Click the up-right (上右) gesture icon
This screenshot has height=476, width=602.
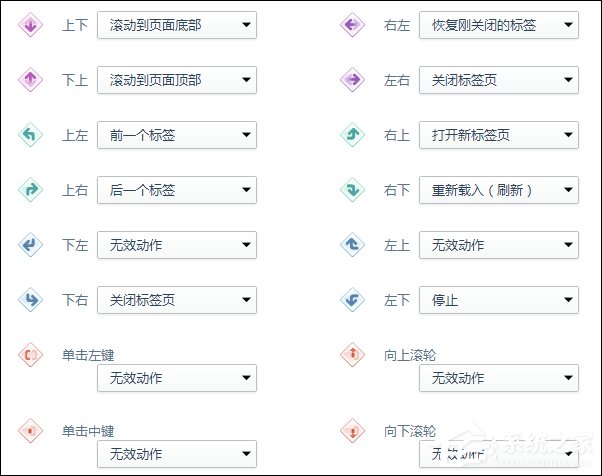coord(30,190)
